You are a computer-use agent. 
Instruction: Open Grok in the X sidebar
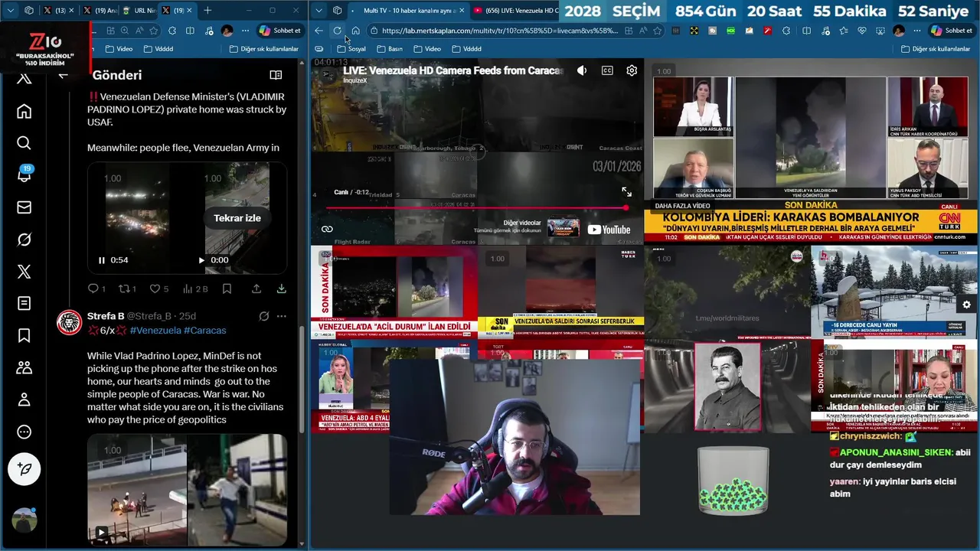coord(24,240)
